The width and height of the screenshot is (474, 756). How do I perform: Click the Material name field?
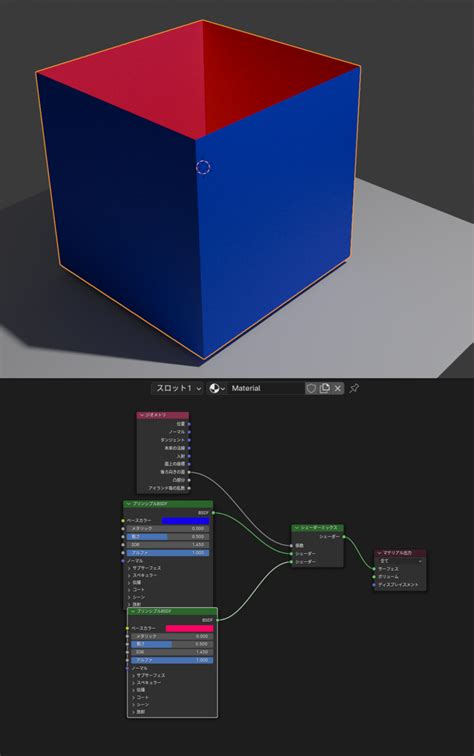coord(267,388)
